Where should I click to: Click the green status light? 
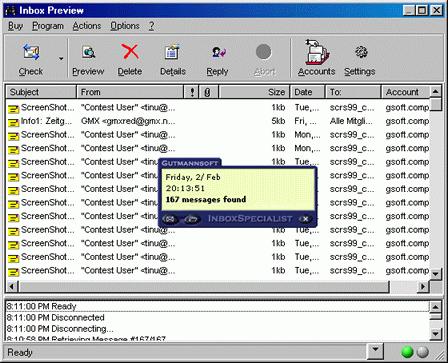(x=407, y=352)
